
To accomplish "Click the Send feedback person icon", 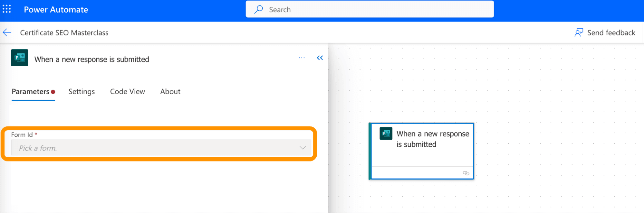I will (579, 32).
